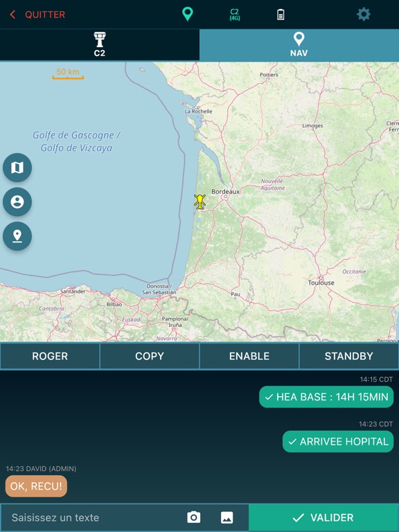The width and height of the screenshot is (399, 532).
Task: Open the map layers round button
Action: (17, 168)
